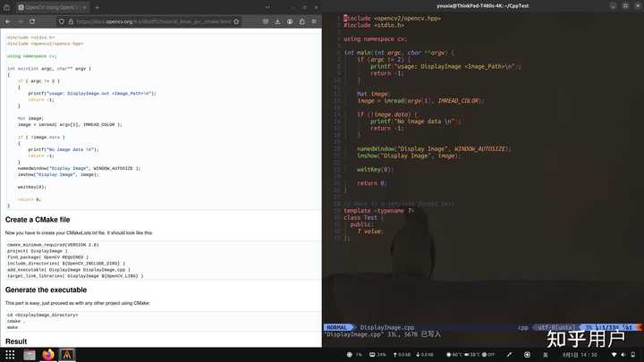The width and height of the screenshot is (644, 362).
Task: Focus the docs.opencv.org address bar
Action: [x=153, y=21]
